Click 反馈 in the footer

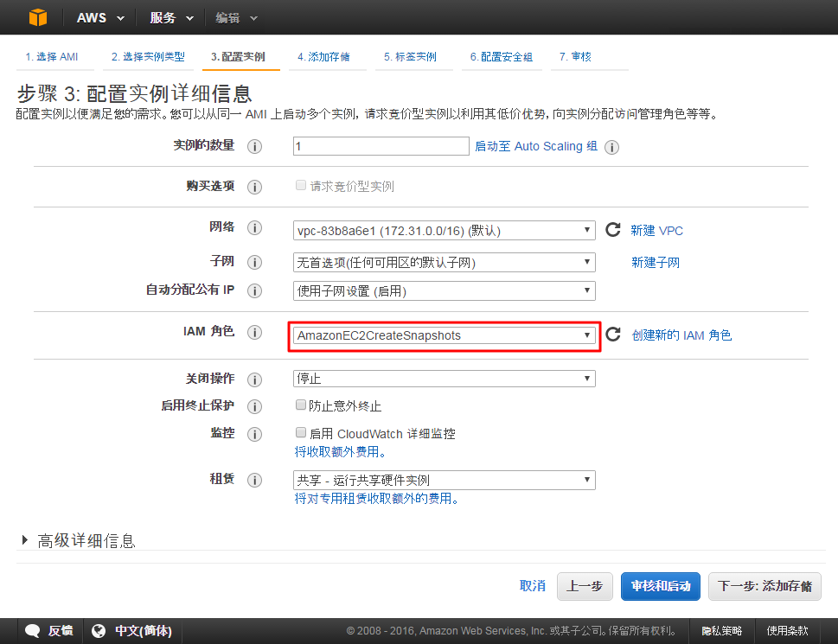coord(61,631)
